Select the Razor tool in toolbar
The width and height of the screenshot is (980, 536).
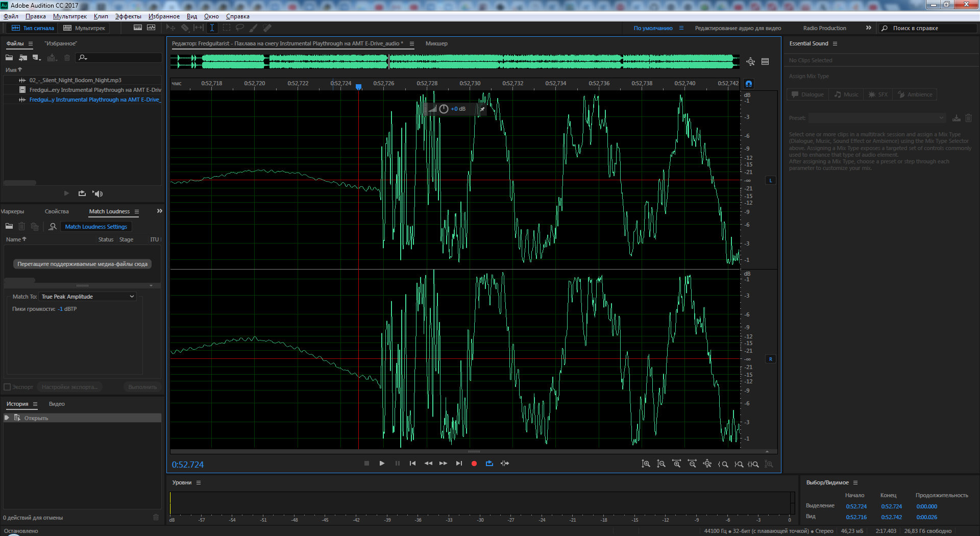coord(185,28)
